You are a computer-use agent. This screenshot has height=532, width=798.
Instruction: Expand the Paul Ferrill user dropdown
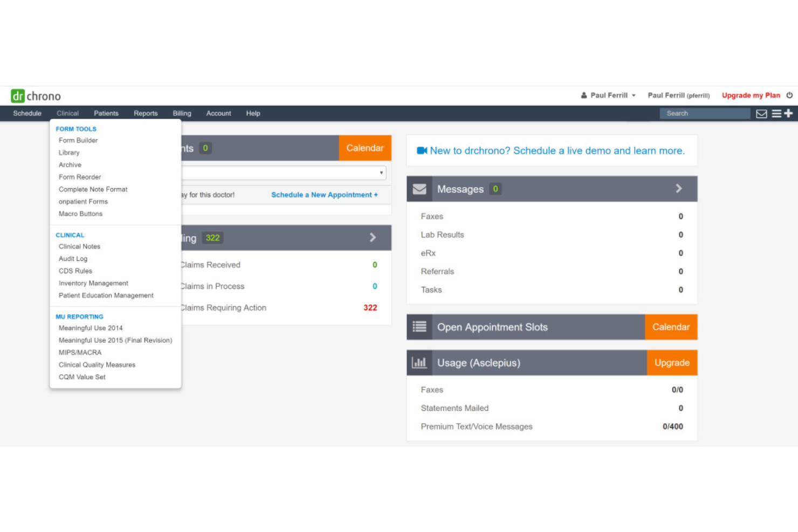[x=635, y=95]
